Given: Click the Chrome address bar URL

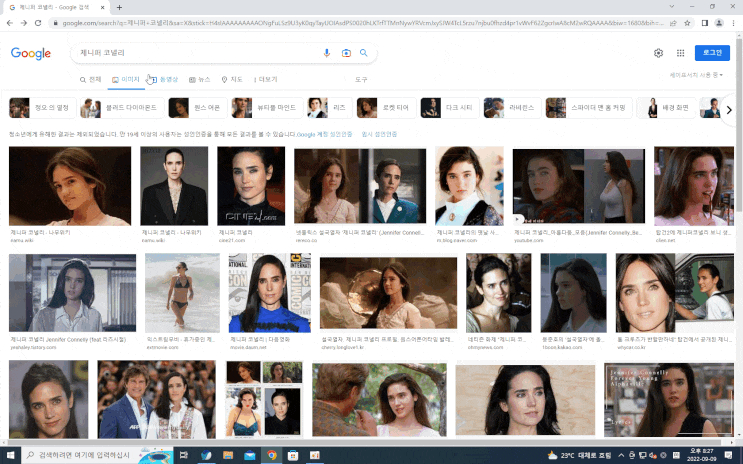Looking at the screenshot, I should tap(362, 23).
